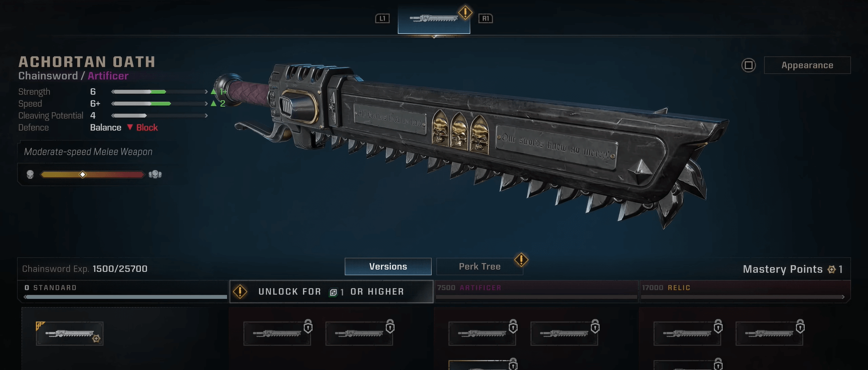Click the warning icon in unlock banner
Image resolution: width=868 pixels, height=370 pixels.
coord(240,292)
